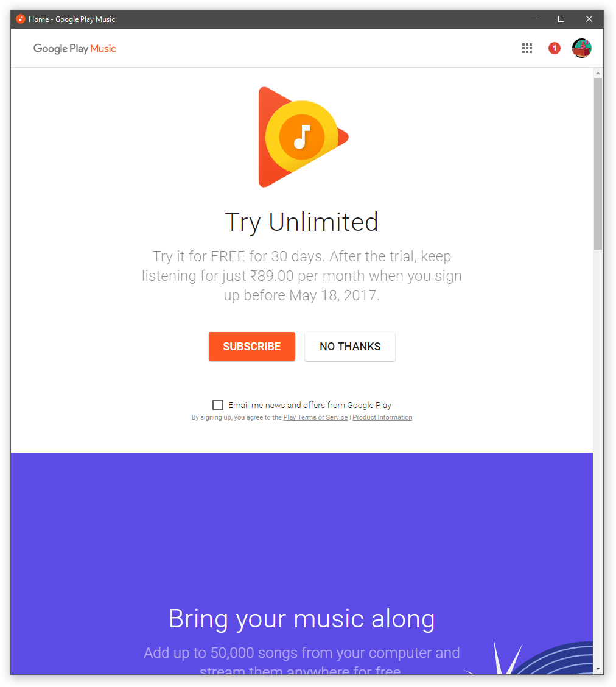Click the empty scrollbar track below thumb
Viewport: 616px width, 687px height.
(x=598, y=456)
